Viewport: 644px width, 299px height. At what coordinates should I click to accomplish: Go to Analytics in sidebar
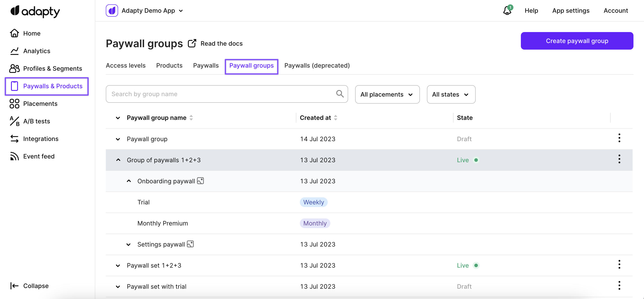(x=36, y=51)
